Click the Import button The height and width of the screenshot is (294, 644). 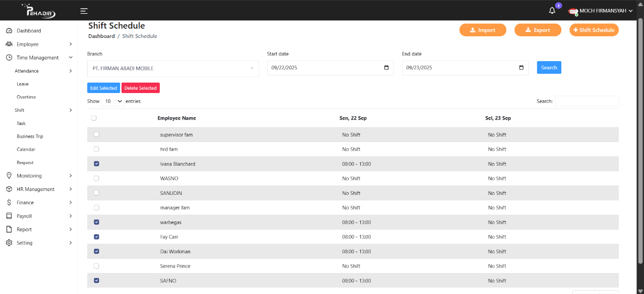[x=483, y=30]
